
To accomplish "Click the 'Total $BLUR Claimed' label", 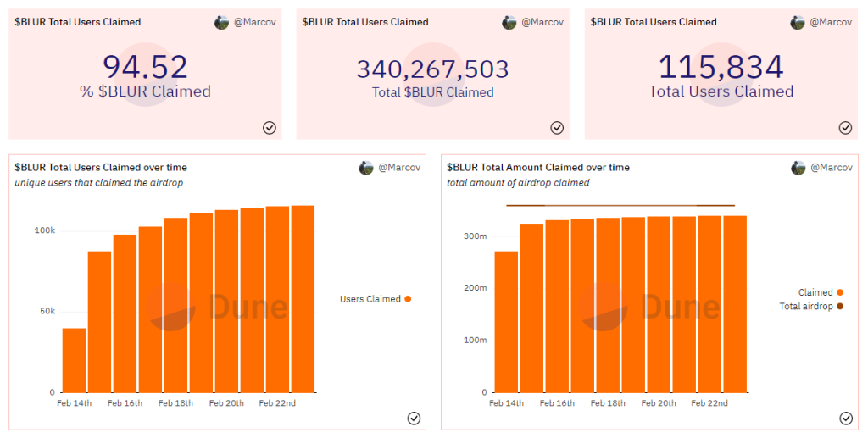I will [433, 92].
